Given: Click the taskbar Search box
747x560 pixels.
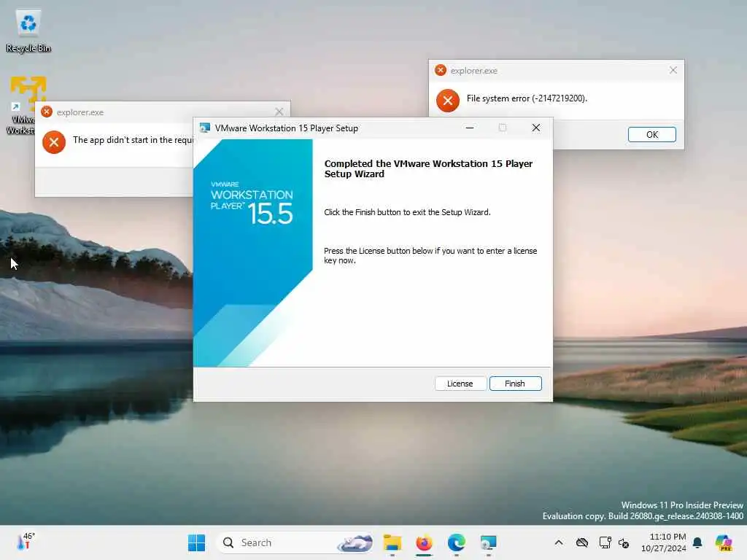Looking at the screenshot, I should [295, 542].
